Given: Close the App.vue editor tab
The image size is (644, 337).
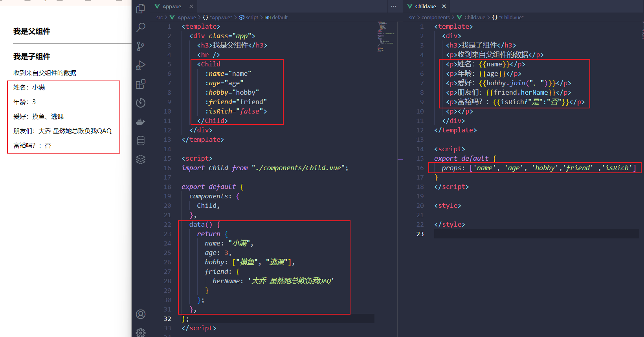Looking at the screenshot, I should point(191,6).
